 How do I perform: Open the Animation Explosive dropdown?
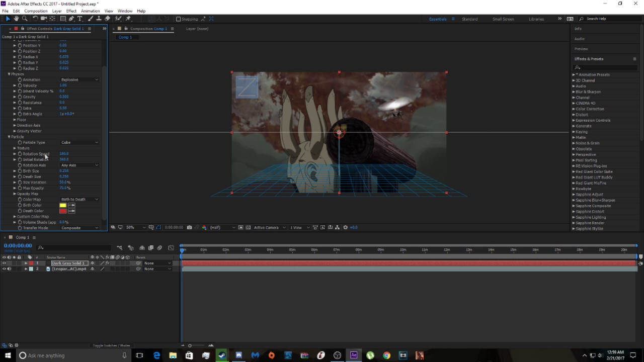[x=79, y=79]
